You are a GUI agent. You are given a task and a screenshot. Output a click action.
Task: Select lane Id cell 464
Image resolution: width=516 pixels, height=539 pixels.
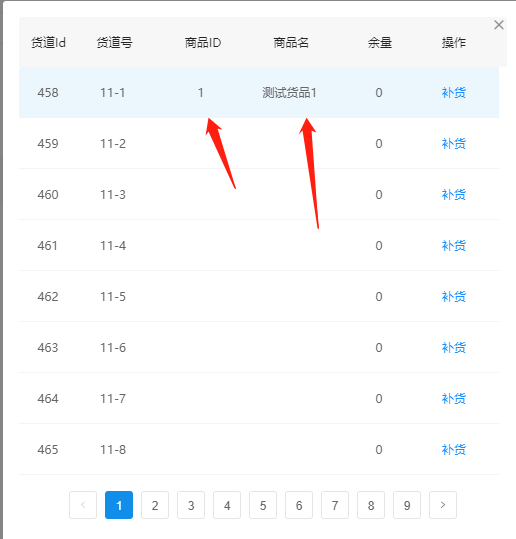48,399
